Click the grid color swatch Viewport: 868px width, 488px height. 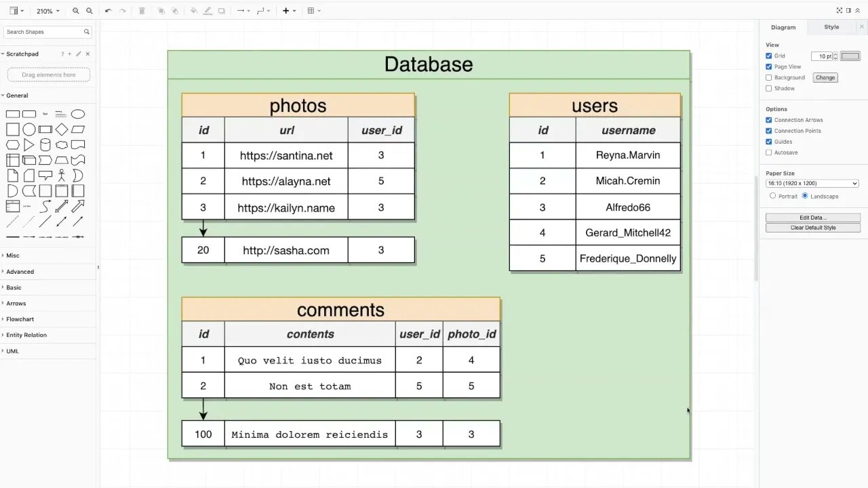click(850, 56)
